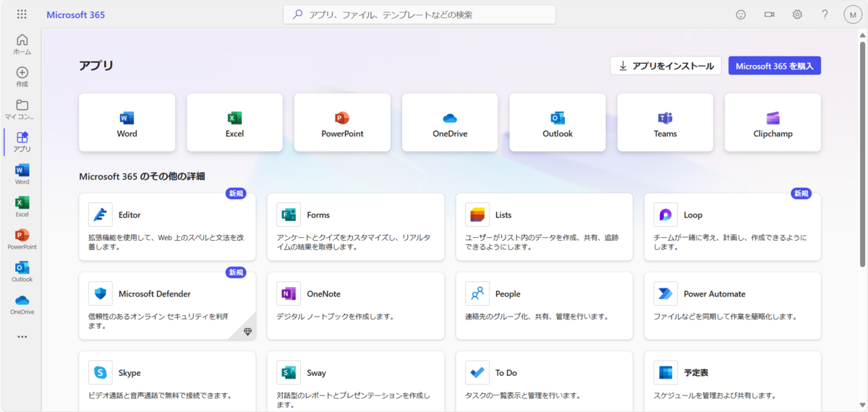The height and width of the screenshot is (412, 868).
Task: Click the video camera meet icon
Action: [x=769, y=14]
